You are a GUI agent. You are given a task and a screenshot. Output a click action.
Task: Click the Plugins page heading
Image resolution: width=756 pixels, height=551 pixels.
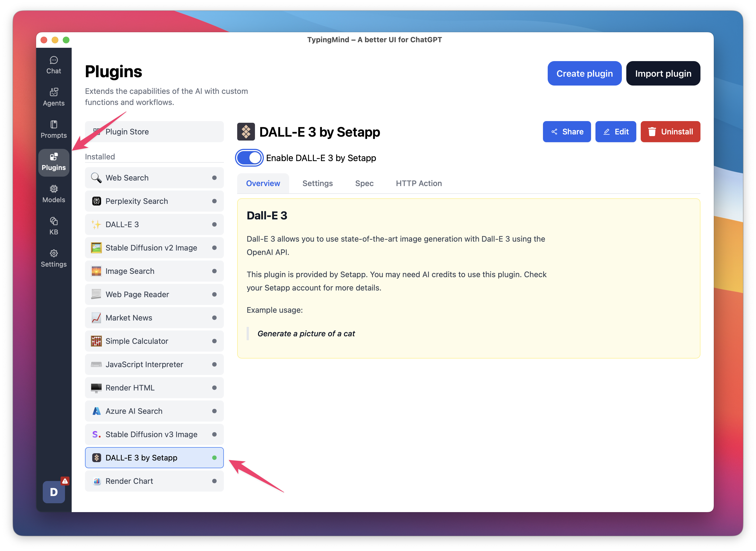113,71
